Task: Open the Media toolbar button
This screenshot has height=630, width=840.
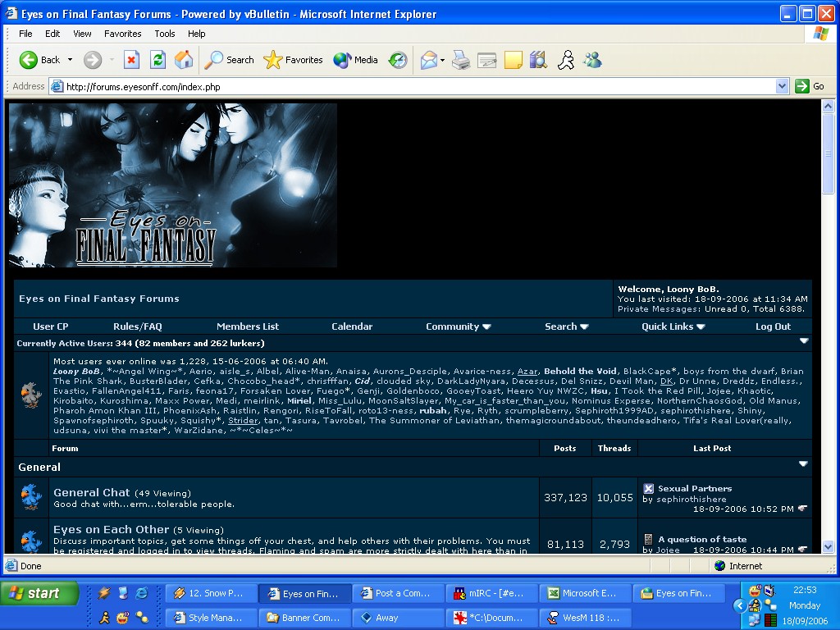Action: click(355, 59)
